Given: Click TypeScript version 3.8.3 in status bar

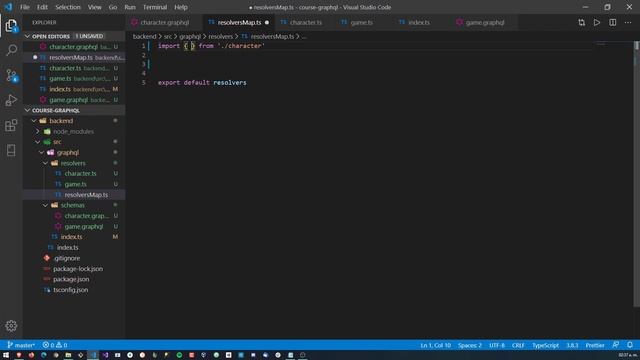Looking at the screenshot, I should 572,345.
